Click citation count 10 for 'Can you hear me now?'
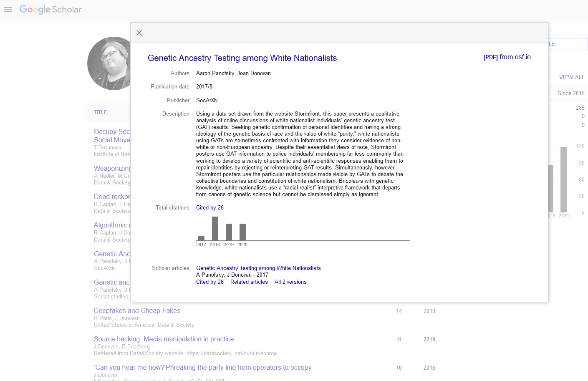This screenshot has height=381, width=588. tap(399, 368)
